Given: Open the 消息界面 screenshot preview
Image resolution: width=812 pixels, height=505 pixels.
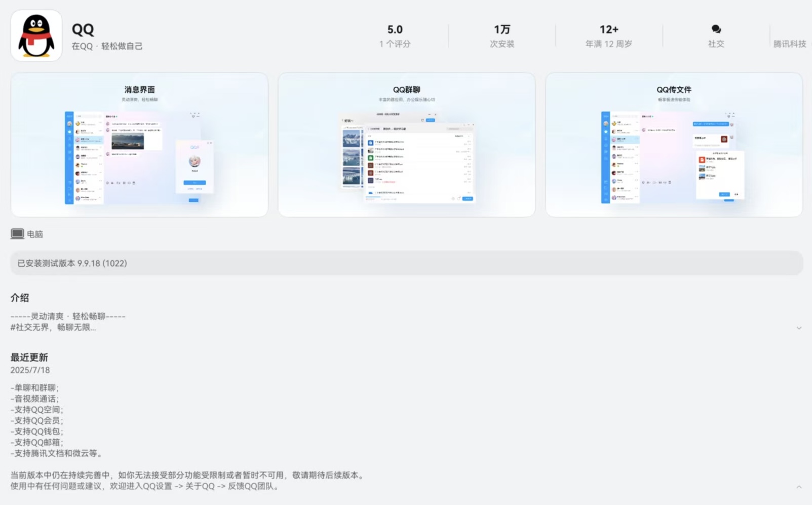Looking at the screenshot, I should (139, 145).
